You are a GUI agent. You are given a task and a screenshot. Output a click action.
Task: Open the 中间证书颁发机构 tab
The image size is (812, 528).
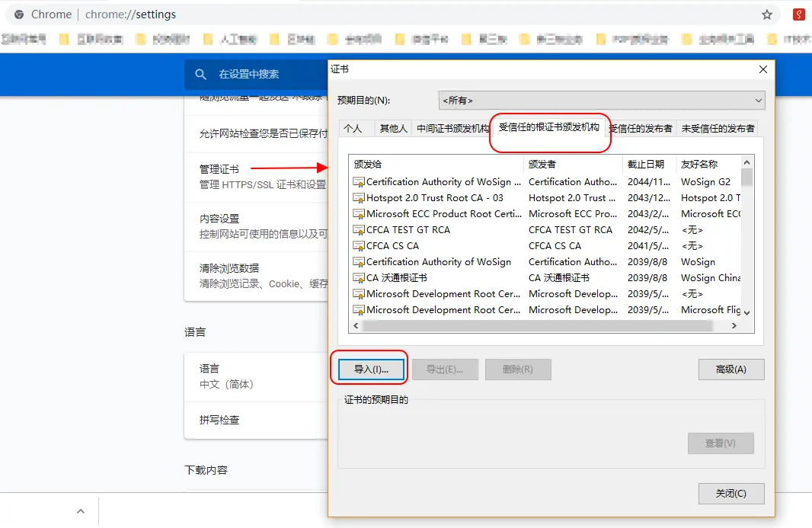tap(452, 129)
